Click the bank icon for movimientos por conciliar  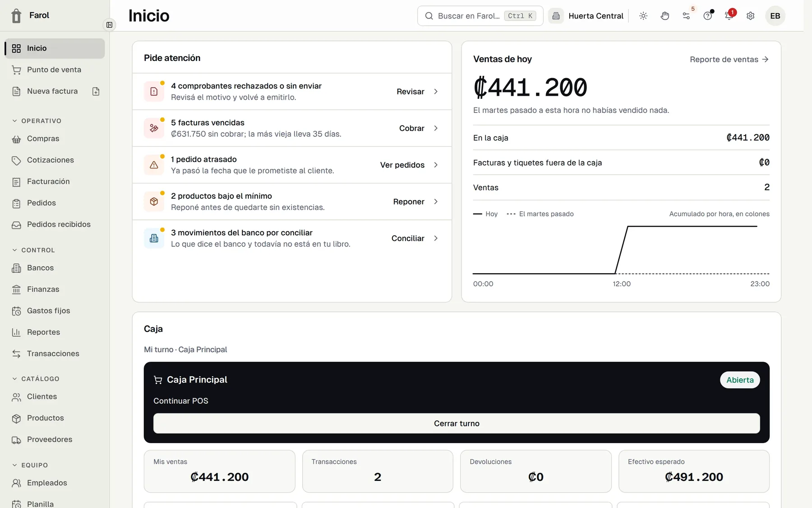point(154,238)
